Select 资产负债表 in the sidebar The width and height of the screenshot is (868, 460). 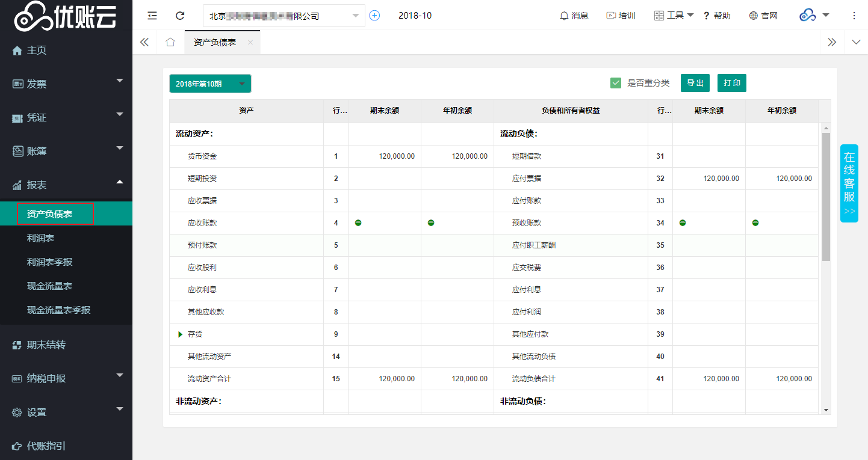(x=66, y=213)
